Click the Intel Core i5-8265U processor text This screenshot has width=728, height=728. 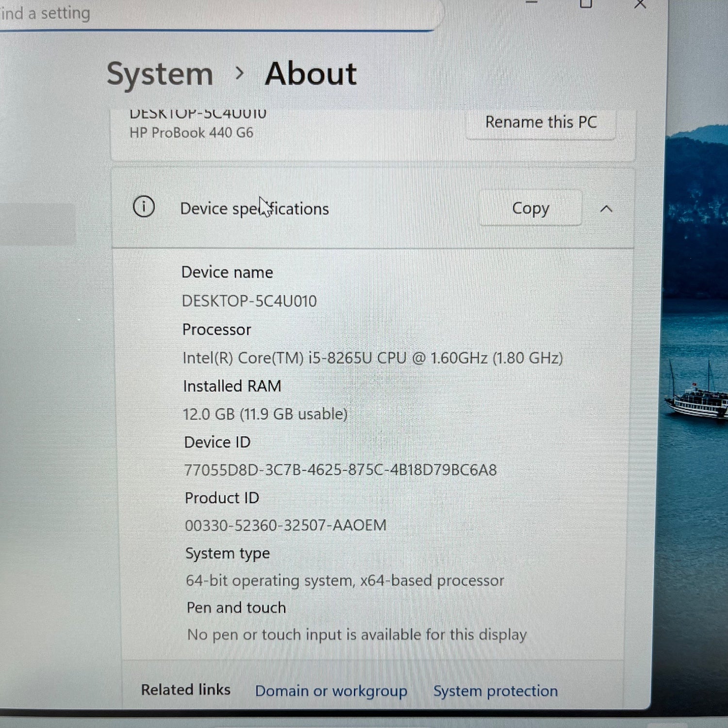pos(372,358)
